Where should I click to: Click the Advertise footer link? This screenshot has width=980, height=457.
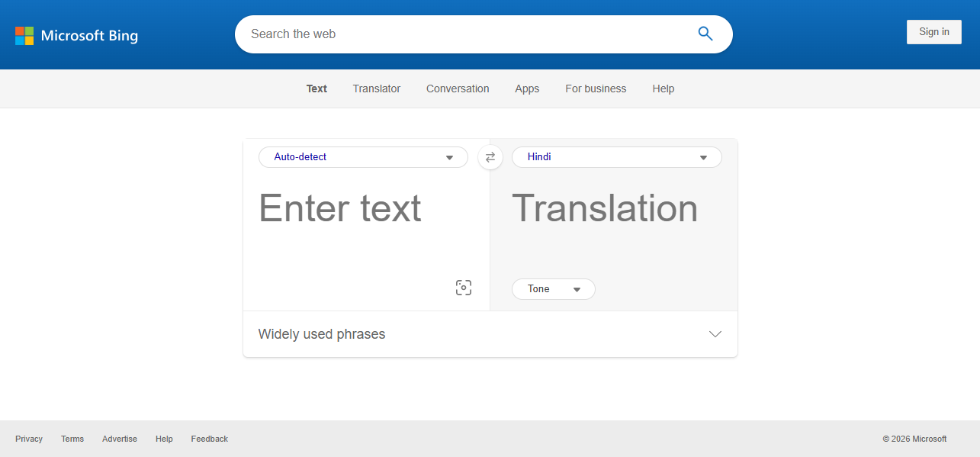pos(119,439)
